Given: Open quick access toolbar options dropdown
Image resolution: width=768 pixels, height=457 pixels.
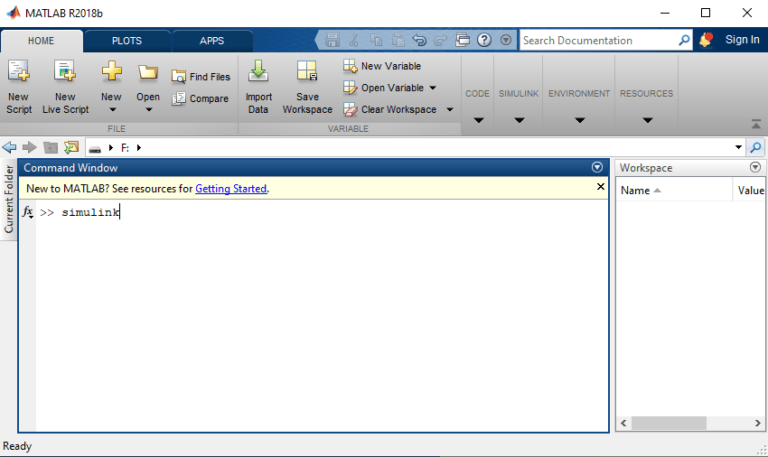Looking at the screenshot, I should (506, 40).
